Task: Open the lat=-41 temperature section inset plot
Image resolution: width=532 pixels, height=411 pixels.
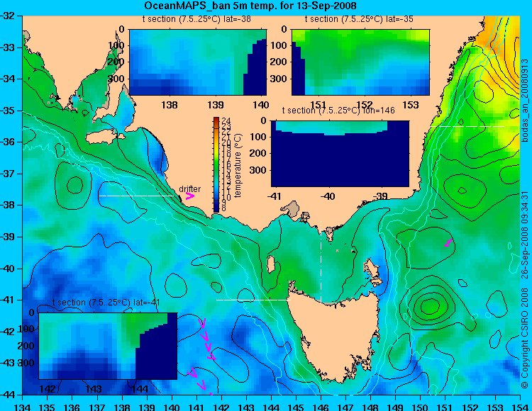Action: point(108,346)
